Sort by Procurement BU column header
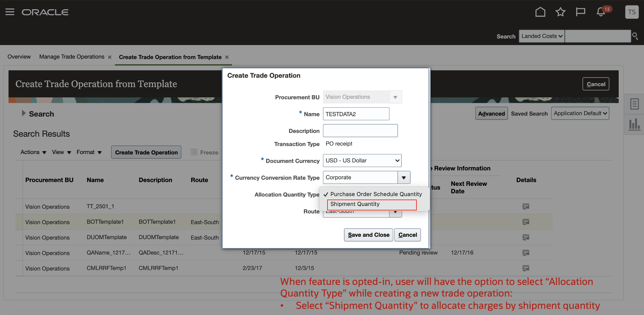Viewport: 644px width, 315px height. tap(49, 180)
